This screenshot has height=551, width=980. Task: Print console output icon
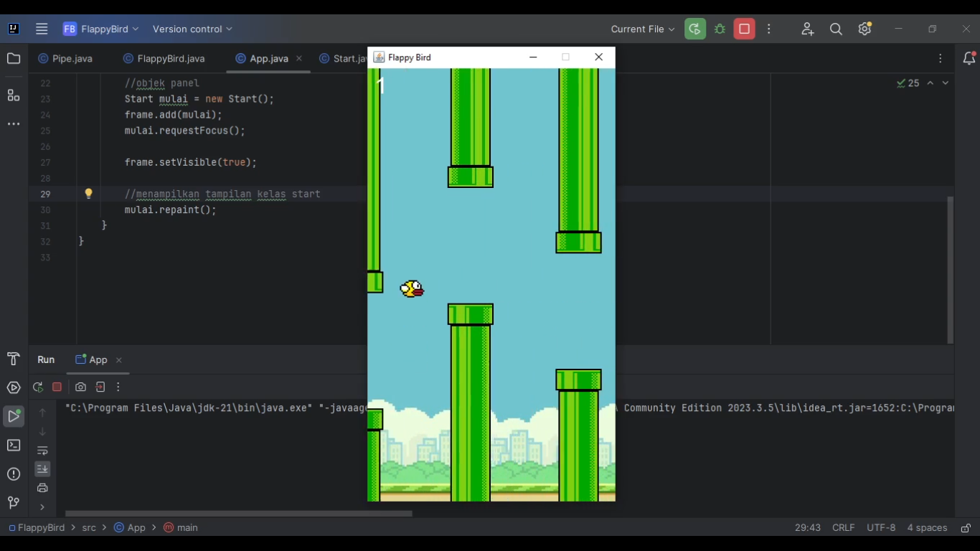tap(42, 488)
